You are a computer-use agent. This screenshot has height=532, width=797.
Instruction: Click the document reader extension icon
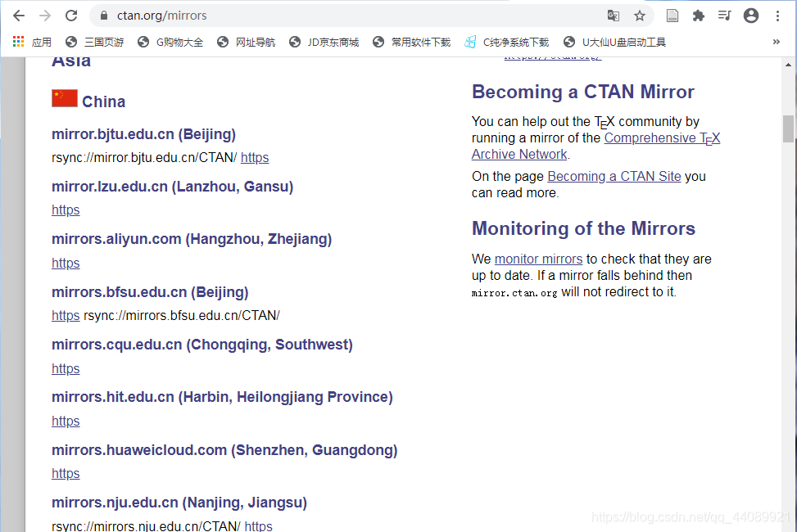point(672,16)
